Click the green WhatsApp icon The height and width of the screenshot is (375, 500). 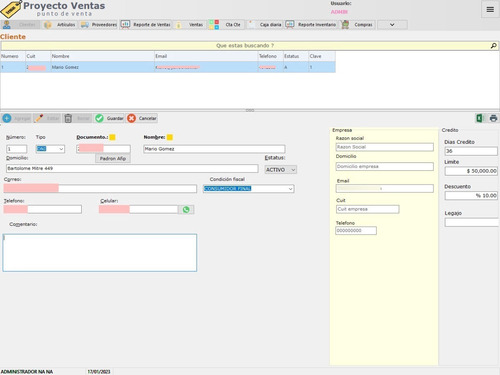pyautogui.click(x=186, y=209)
